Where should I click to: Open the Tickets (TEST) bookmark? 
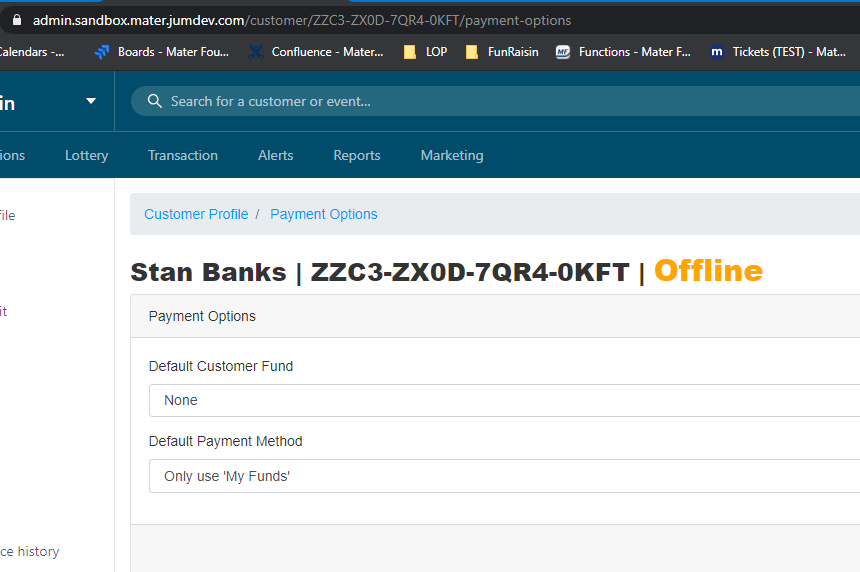click(x=777, y=52)
